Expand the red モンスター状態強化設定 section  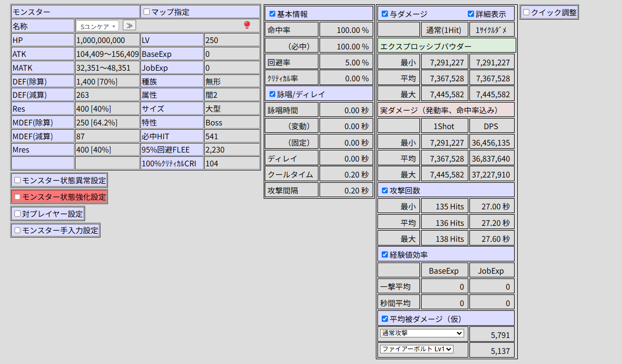click(x=18, y=197)
